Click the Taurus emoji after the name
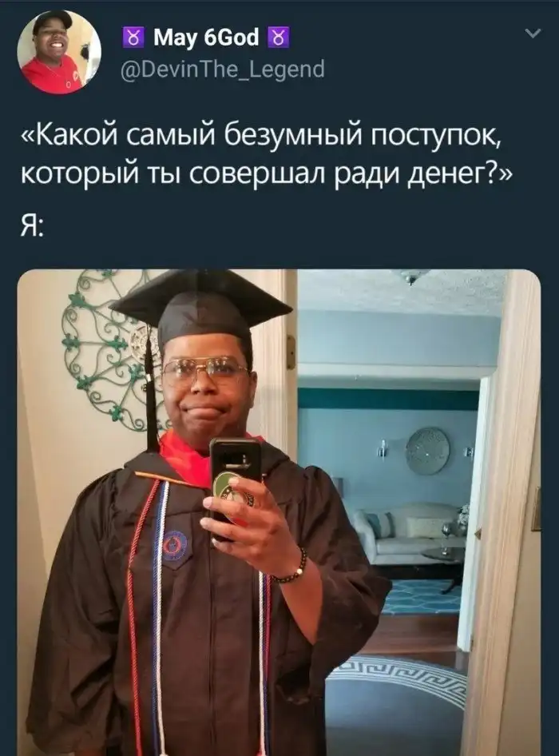This screenshot has height=756, width=559. click(x=279, y=38)
